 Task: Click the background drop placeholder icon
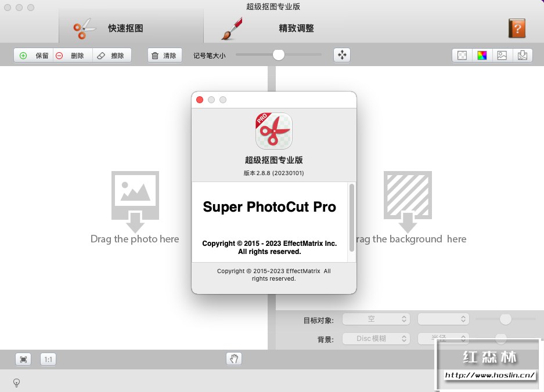pyautogui.click(x=408, y=202)
